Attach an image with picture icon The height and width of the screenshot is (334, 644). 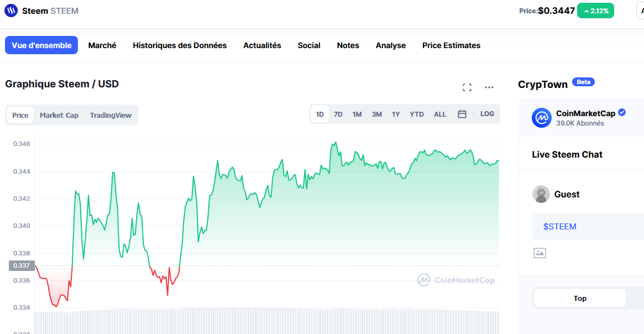540,253
